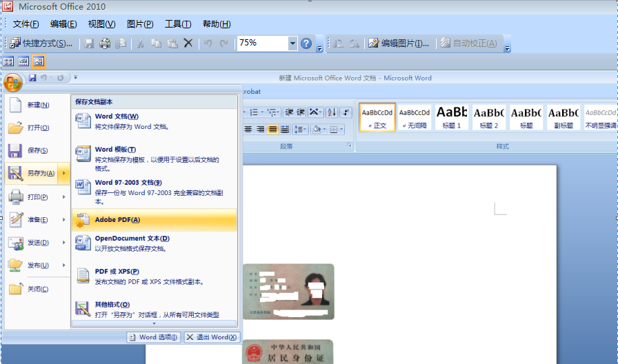Select 新建(N) in the Office menu
Image resolution: width=618 pixels, height=364 pixels.
(x=37, y=105)
